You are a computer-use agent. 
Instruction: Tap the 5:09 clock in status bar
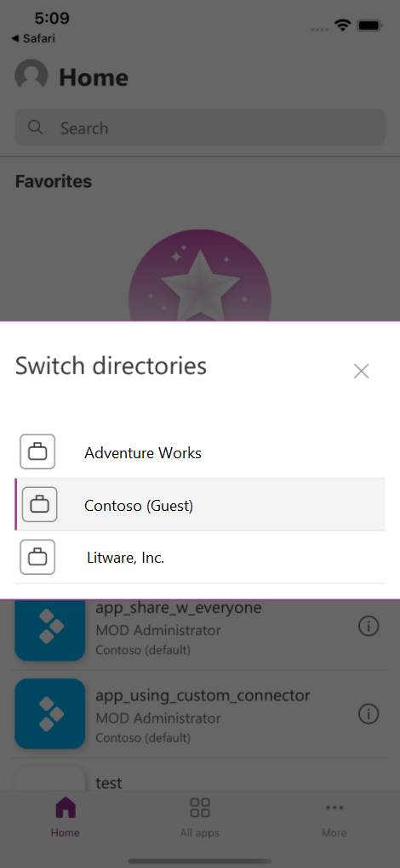(52, 18)
